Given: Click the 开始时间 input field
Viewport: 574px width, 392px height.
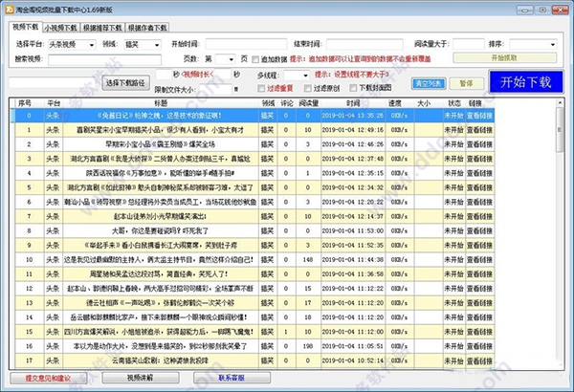Looking at the screenshot, I should [x=246, y=44].
